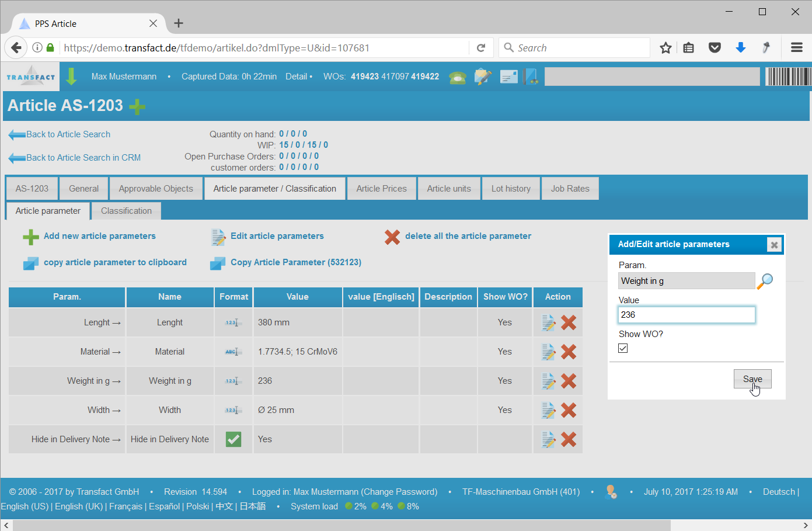
Task: Delete the Width parameter row
Action: (569, 410)
